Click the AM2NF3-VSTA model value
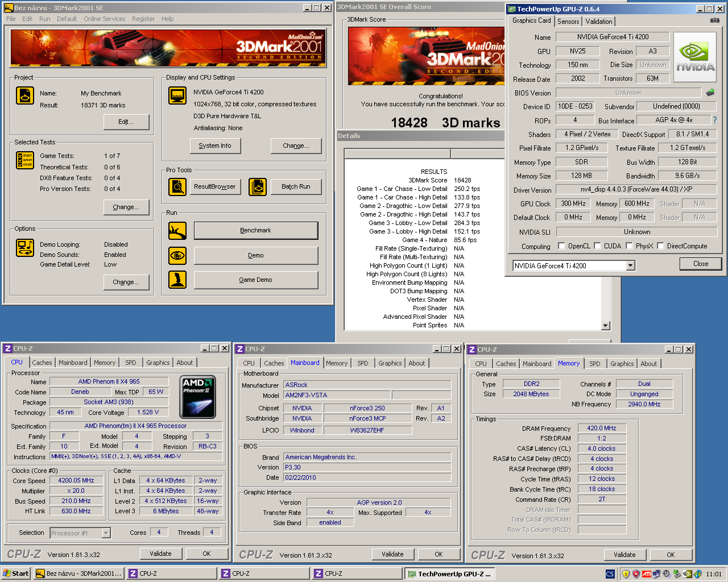 click(337, 395)
